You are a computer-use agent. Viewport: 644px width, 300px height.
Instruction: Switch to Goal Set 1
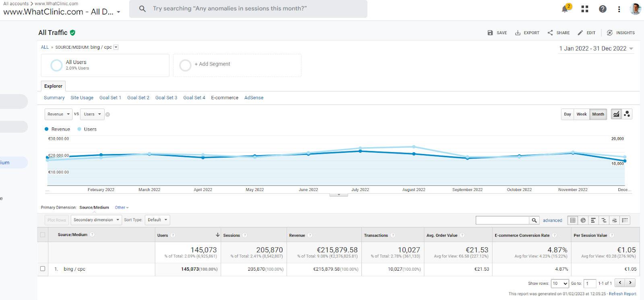[x=110, y=98]
